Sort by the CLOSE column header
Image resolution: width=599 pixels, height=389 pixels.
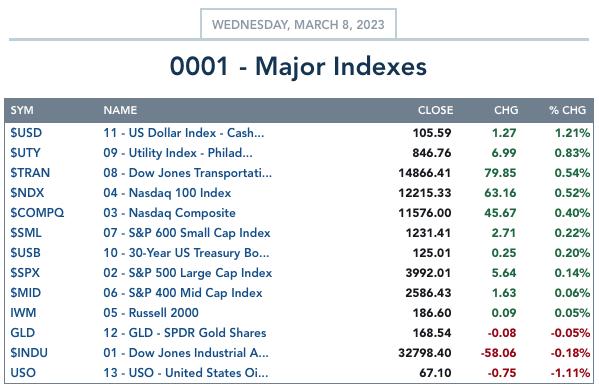click(435, 110)
